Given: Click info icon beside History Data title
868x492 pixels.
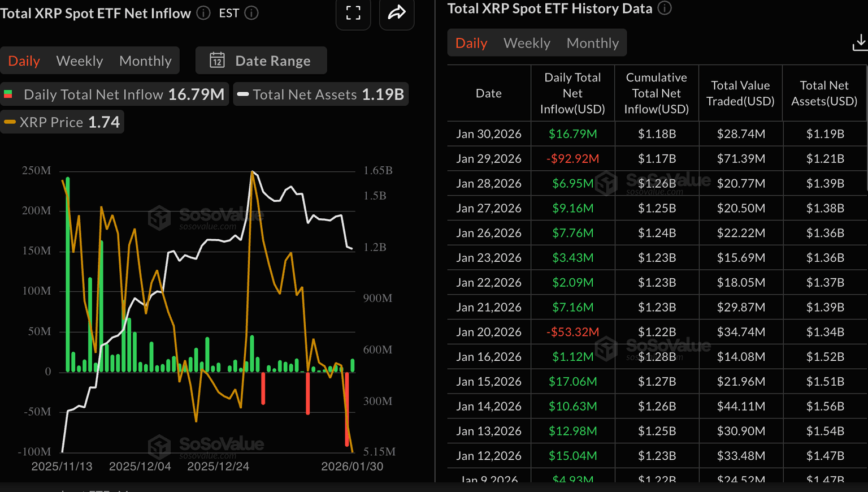Looking at the screenshot, I should click(665, 8).
